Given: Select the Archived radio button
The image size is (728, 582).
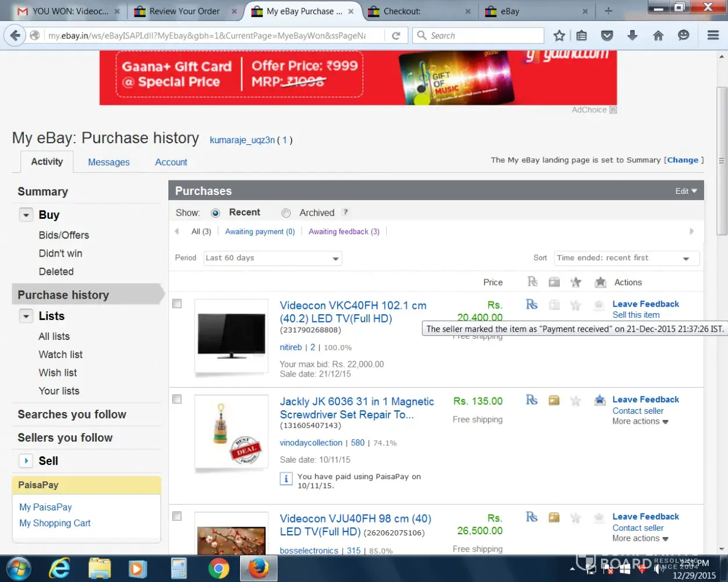Looking at the screenshot, I should [286, 213].
